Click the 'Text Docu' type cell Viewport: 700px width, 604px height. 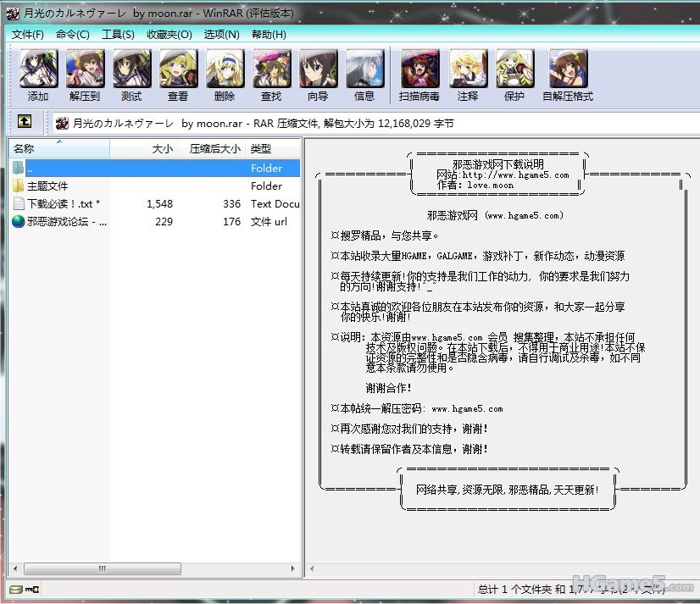(275, 204)
